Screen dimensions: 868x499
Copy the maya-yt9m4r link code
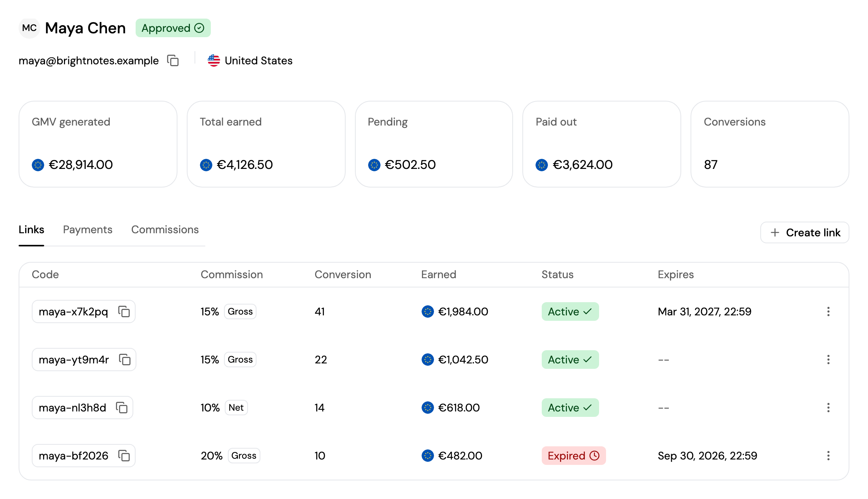pos(125,360)
